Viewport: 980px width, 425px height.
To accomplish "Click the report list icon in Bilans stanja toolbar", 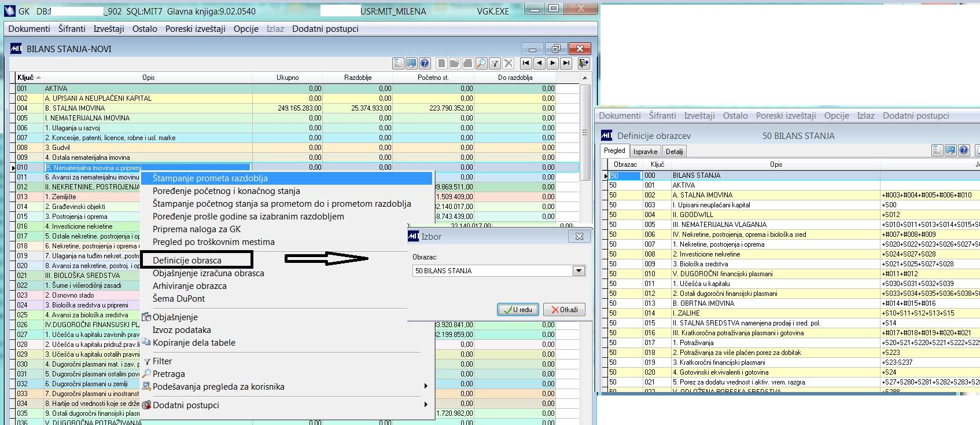I will 398,63.
